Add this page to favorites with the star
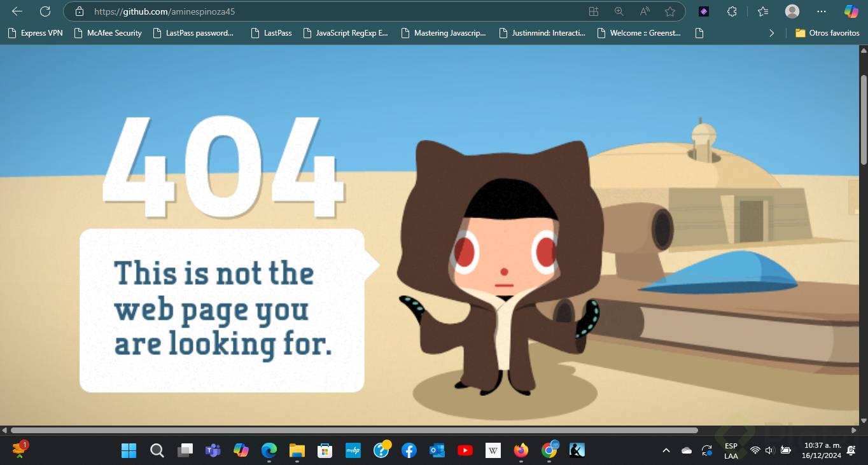The height and width of the screenshot is (465, 868). coord(670,11)
